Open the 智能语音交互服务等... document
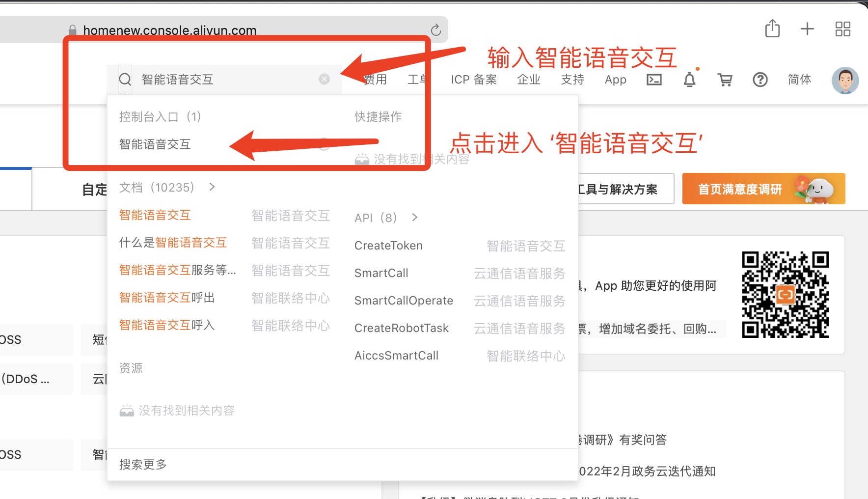Viewport: 868px width, 499px height. point(178,270)
